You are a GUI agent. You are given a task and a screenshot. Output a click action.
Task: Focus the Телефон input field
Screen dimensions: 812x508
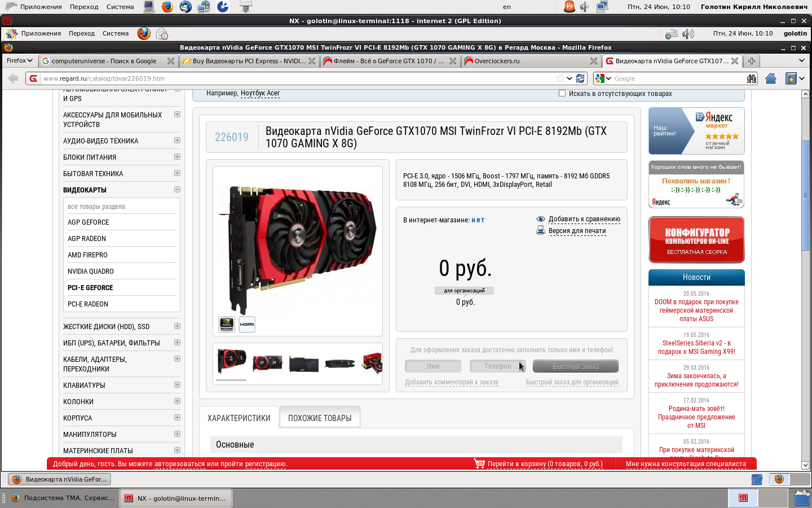point(497,366)
